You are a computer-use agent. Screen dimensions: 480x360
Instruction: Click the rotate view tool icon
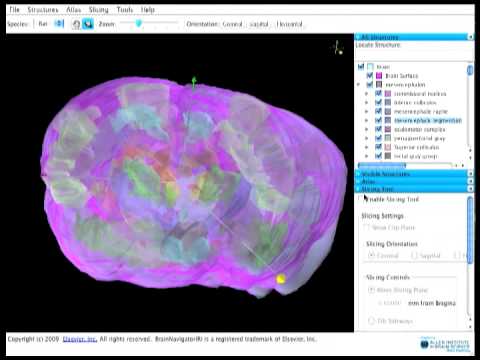click(76, 24)
